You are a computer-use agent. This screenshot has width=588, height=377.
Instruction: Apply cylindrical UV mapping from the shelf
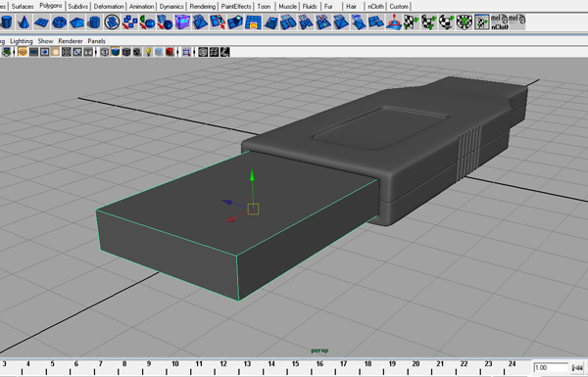point(428,22)
